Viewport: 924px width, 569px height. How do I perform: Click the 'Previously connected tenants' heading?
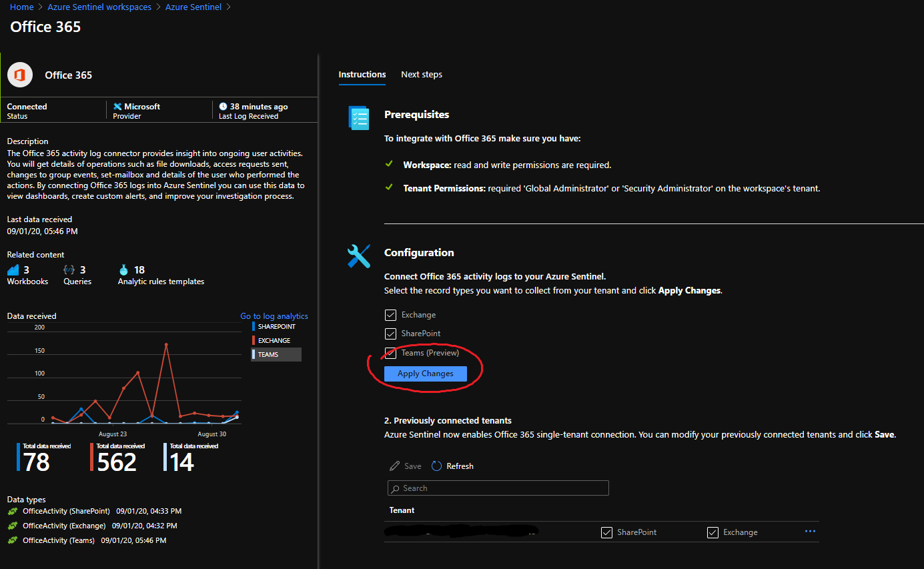coord(448,421)
